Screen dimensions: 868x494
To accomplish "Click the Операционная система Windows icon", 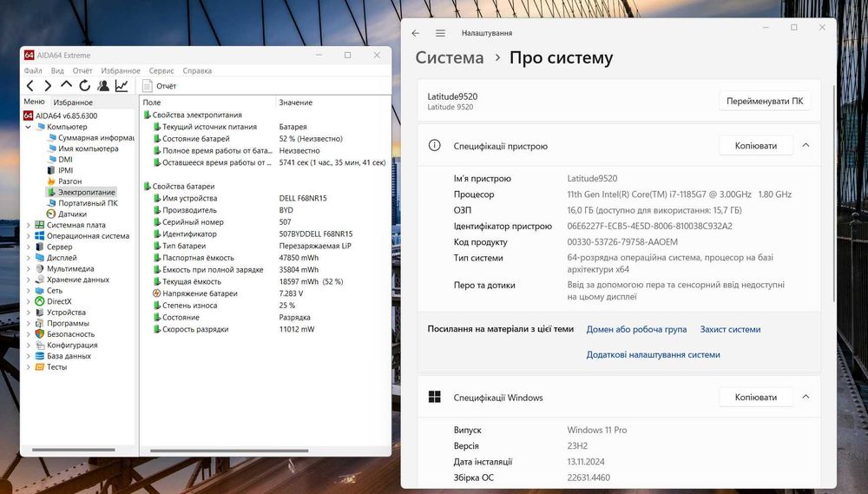I will pyautogui.click(x=39, y=236).
